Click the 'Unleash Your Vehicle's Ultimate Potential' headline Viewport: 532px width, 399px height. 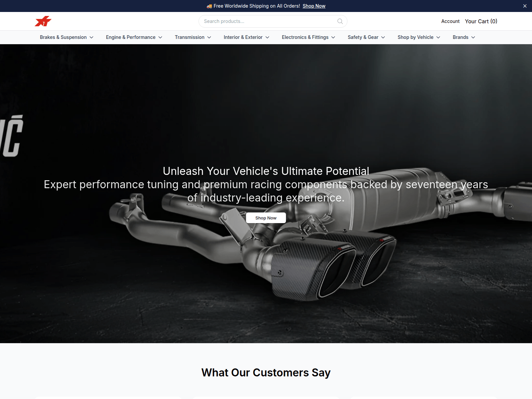click(266, 171)
